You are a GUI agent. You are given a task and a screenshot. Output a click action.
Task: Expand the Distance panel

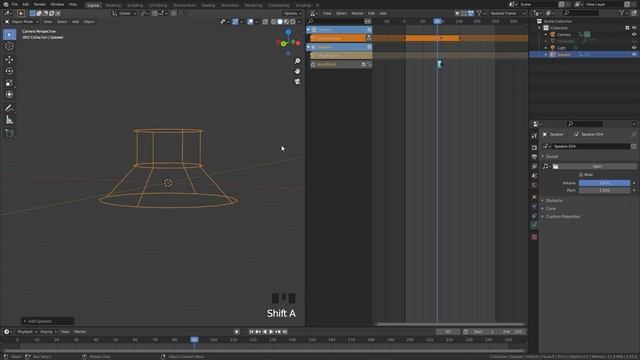pyautogui.click(x=554, y=200)
